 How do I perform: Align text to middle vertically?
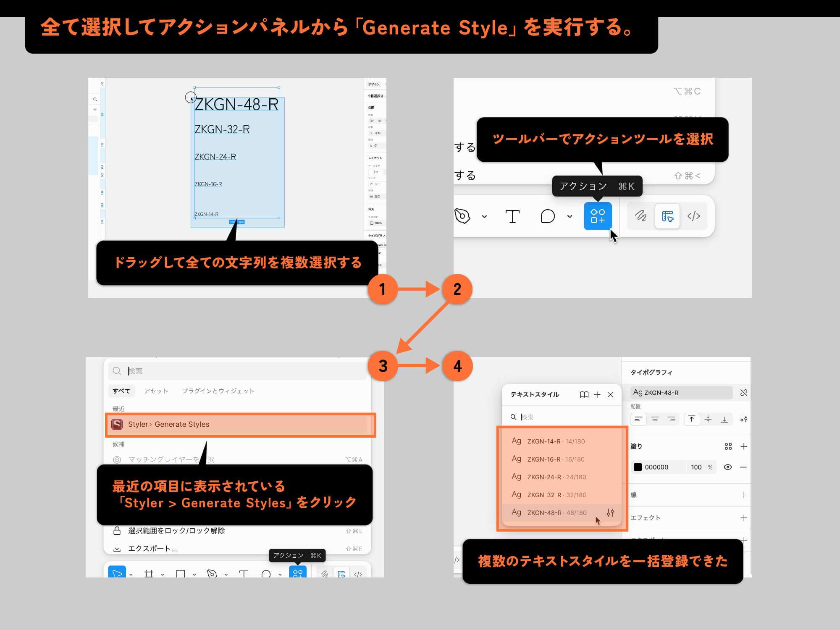[x=708, y=419]
